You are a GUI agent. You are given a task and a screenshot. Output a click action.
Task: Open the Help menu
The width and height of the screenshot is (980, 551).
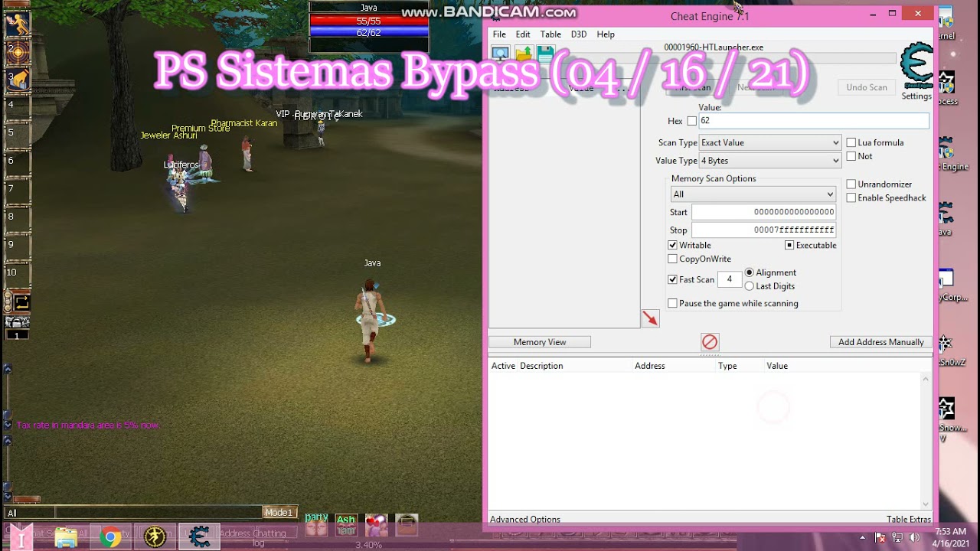[606, 34]
